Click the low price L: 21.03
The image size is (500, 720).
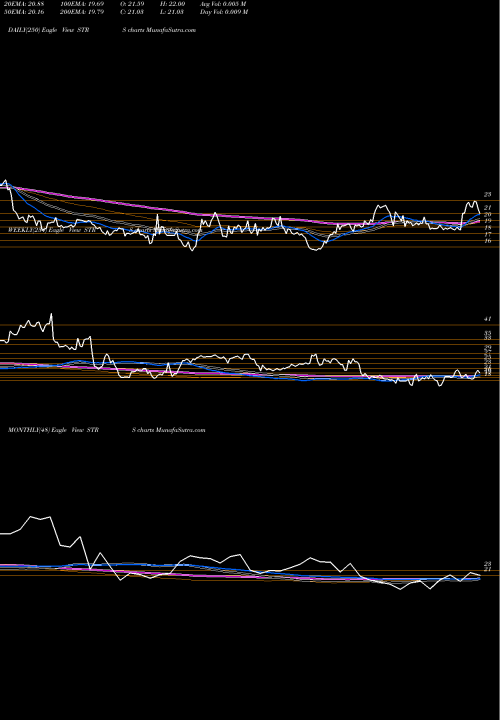173,12
